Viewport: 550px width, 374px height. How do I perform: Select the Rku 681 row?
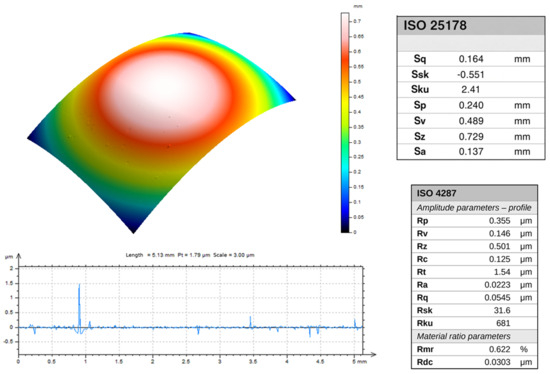point(474,323)
